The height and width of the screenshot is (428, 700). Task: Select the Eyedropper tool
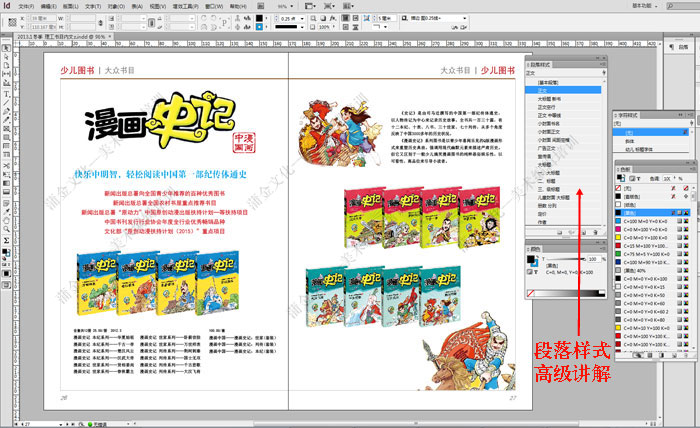coord(6,212)
